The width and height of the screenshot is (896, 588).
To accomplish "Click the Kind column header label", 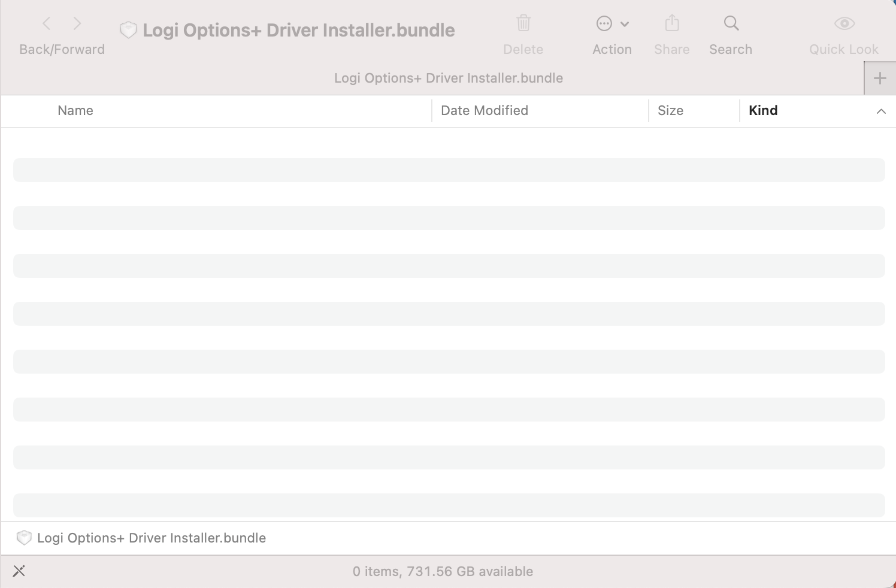I will coord(763,111).
